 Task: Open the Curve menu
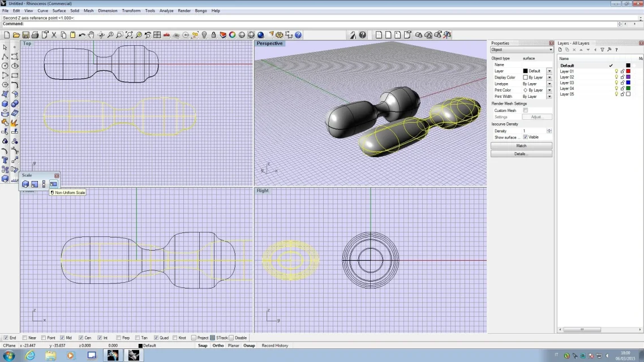click(x=42, y=11)
